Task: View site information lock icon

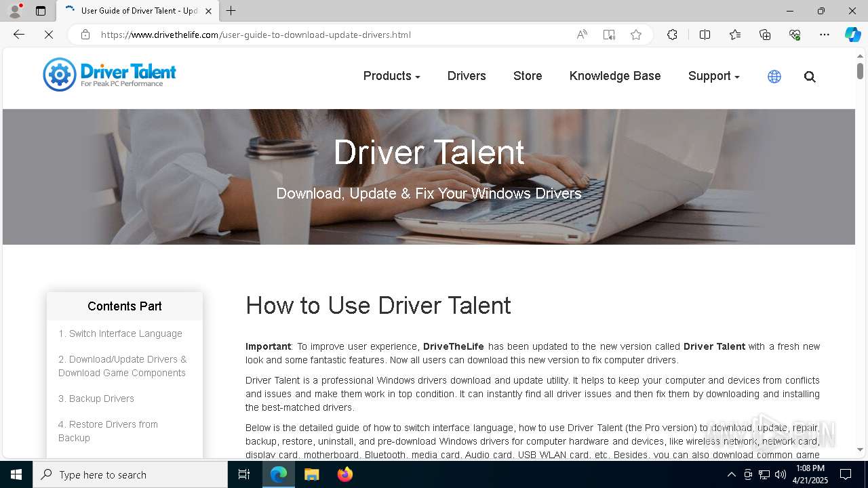Action: tap(85, 35)
